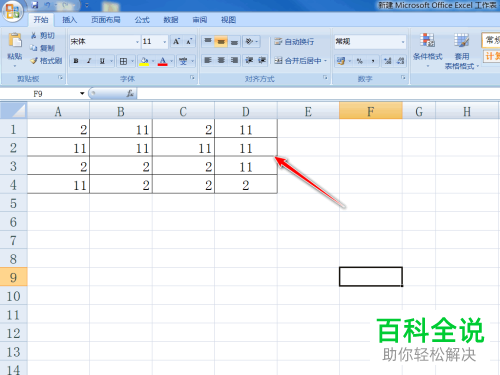Viewport: 500px width, 375px height.
Task: Switch to the 开始 (Home) tab
Action: [41, 20]
